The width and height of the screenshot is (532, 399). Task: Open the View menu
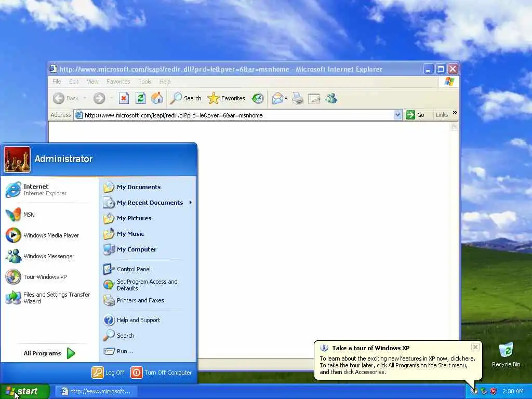pyautogui.click(x=92, y=82)
